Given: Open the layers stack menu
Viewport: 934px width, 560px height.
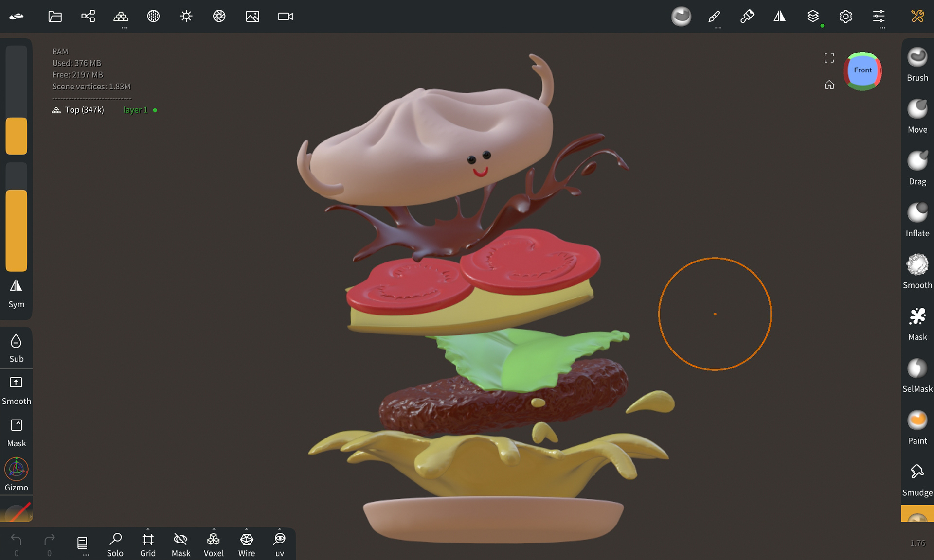Looking at the screenshot, I should coord(813,17).
